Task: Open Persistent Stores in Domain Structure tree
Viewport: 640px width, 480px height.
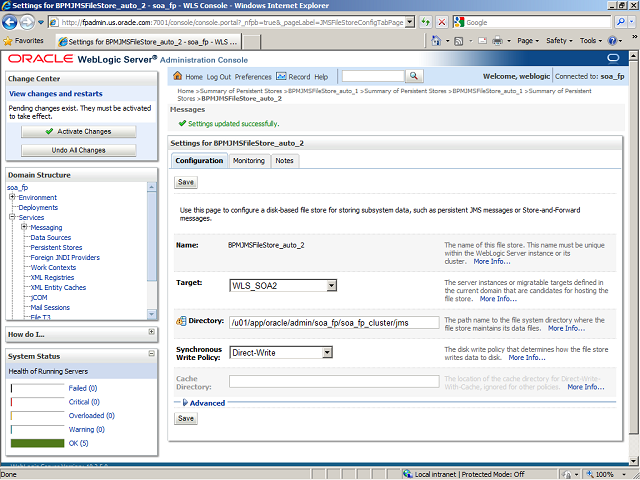Action: tap(56, 247)
